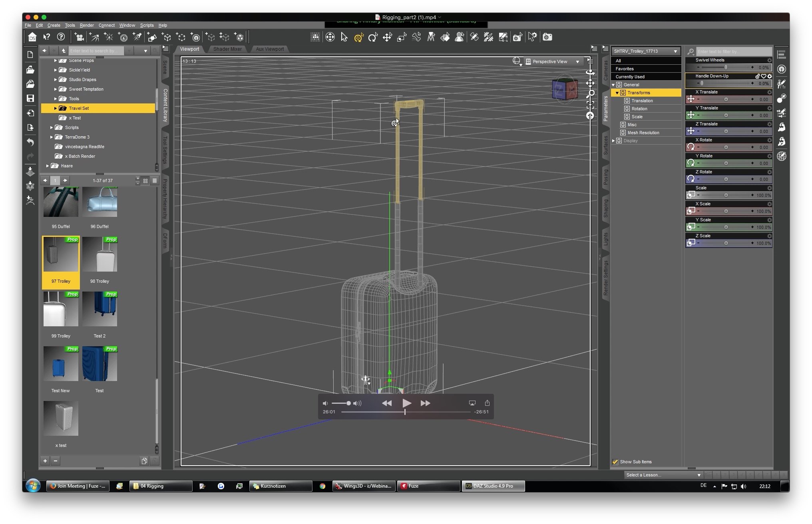
Task: Collapse the General property group
Action: click(x=613, y=85)
